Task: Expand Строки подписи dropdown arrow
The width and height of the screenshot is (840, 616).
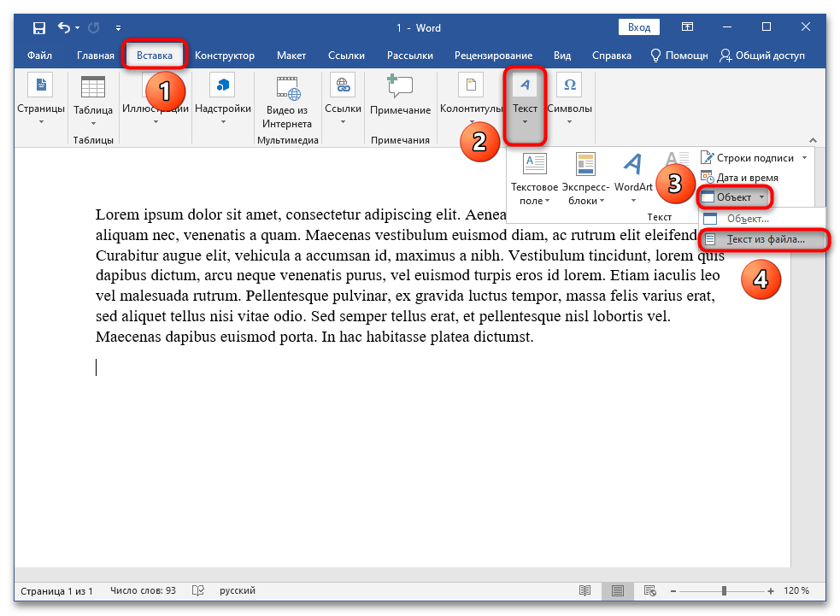Action: (804, 158)
